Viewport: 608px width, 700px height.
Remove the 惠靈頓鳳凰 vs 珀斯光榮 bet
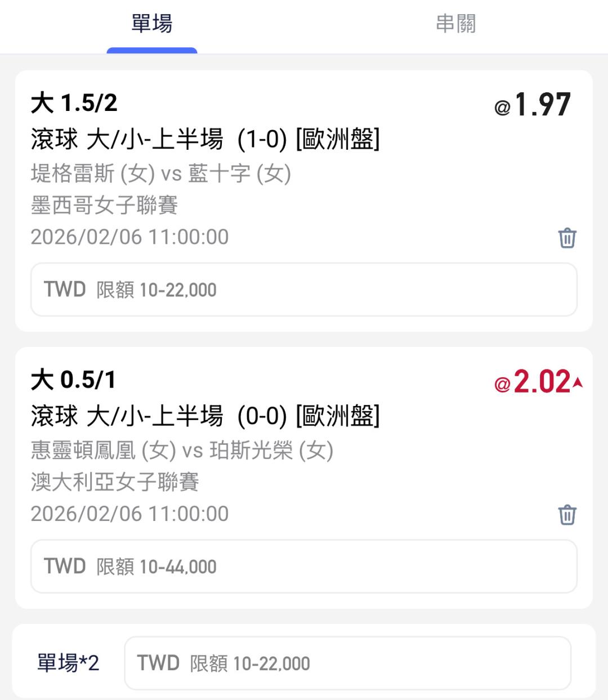[567, 515]
